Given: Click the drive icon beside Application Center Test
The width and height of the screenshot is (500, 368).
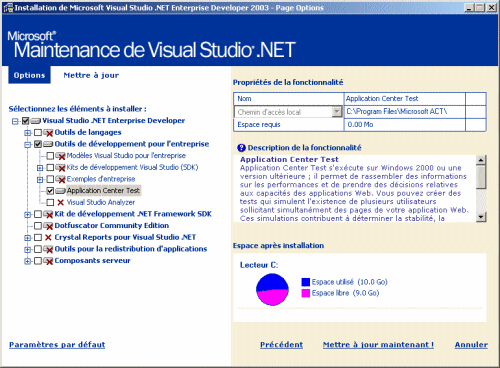Looking at the screenshot, I should coord(60,191).
